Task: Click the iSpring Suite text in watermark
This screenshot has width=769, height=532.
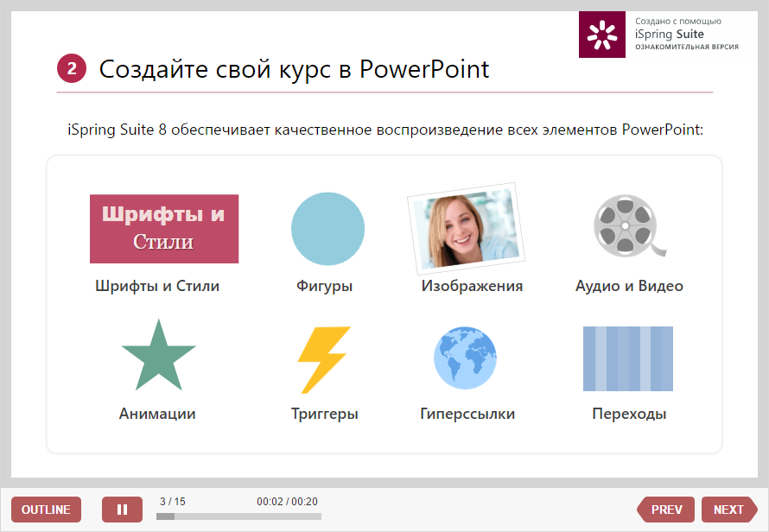Action: [x=670, y=34]
